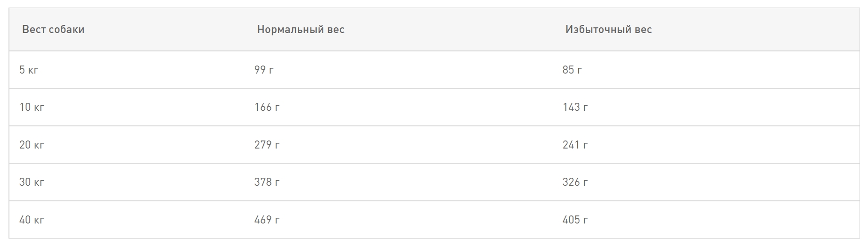The height and width of the screenshot is (248, 868).
Task: Select the '40 кг' dog weight cell
Action: (32, 220)
